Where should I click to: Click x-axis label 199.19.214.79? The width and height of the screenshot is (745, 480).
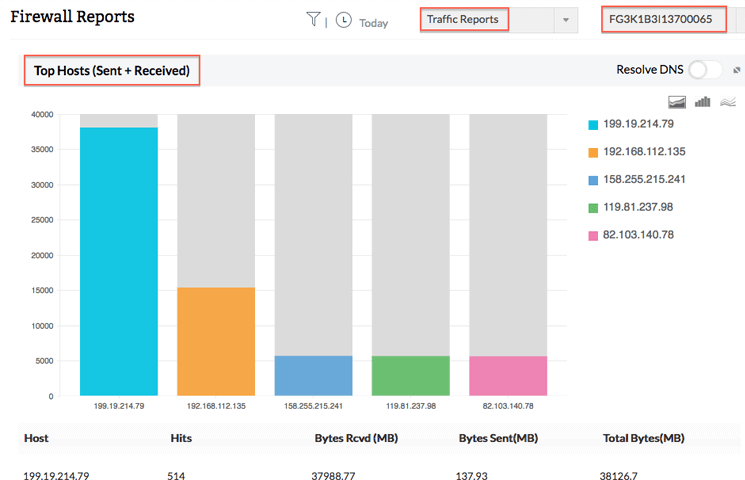(119, 406)
